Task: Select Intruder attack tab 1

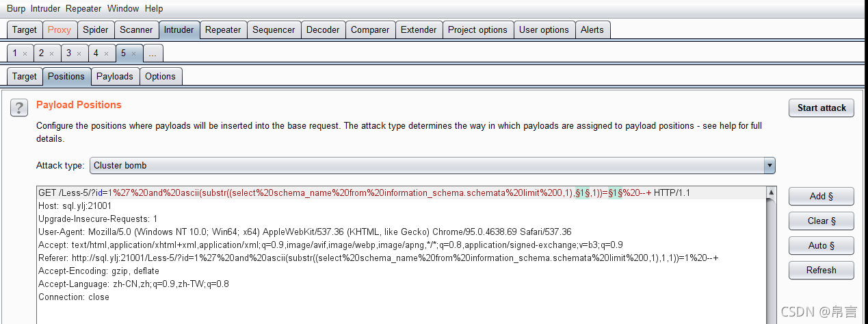Action: coord(15,53)
